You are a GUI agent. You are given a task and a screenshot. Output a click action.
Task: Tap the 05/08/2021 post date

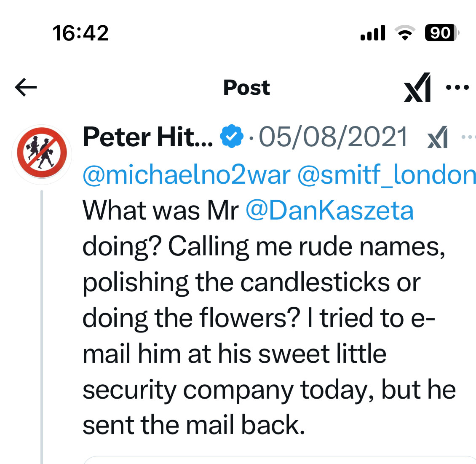coord(333,137)
